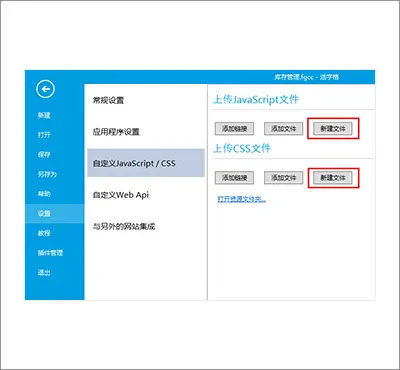
Task: Select the highlighted 设置 sidebar entry
Action: [55, 213]
